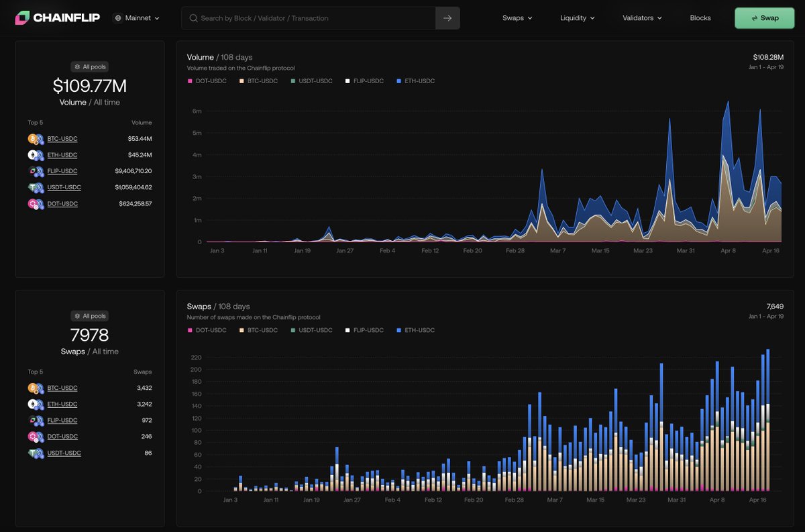The height and width of the screenshot is (532, 805).
Task: Open the ETH-USDC pool link in the Swaps list
Action: [62, 404]
